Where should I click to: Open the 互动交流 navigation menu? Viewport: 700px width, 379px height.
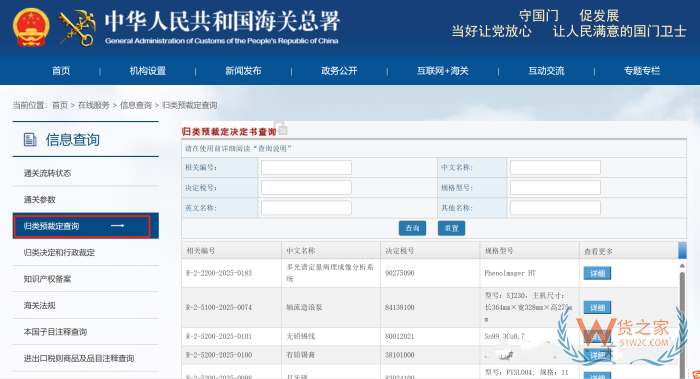click(546, 71)
